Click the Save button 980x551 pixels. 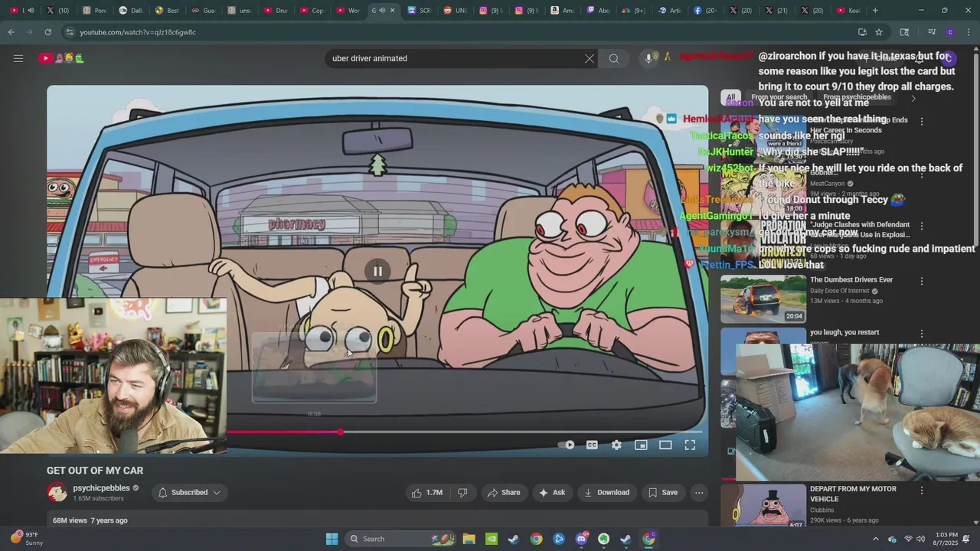coord(663,493)
